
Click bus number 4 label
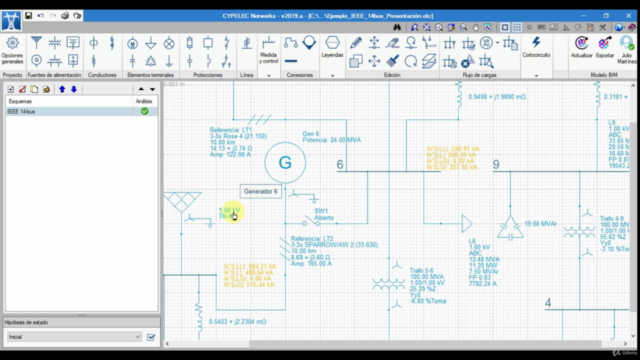click(548, 303)
